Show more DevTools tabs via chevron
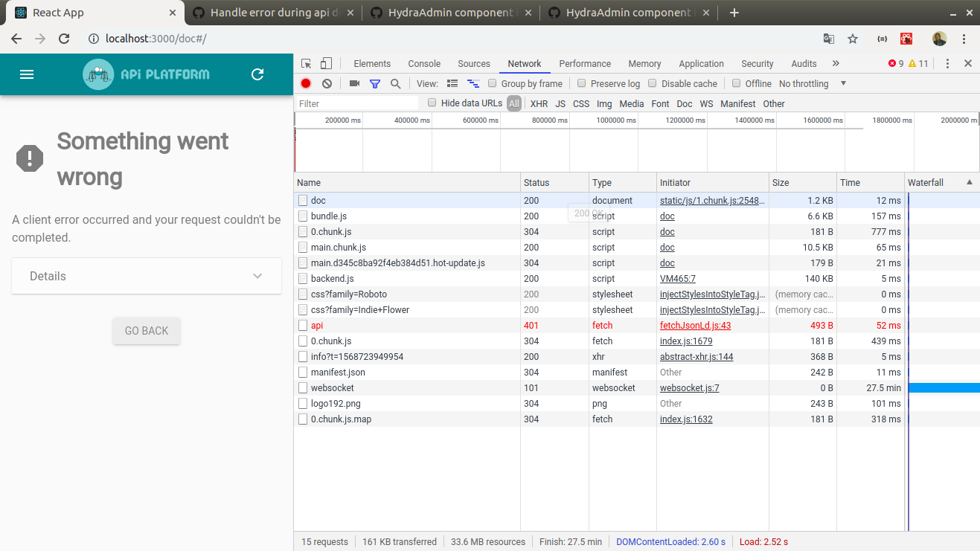980x551 pixels. [x=836, y=64]
